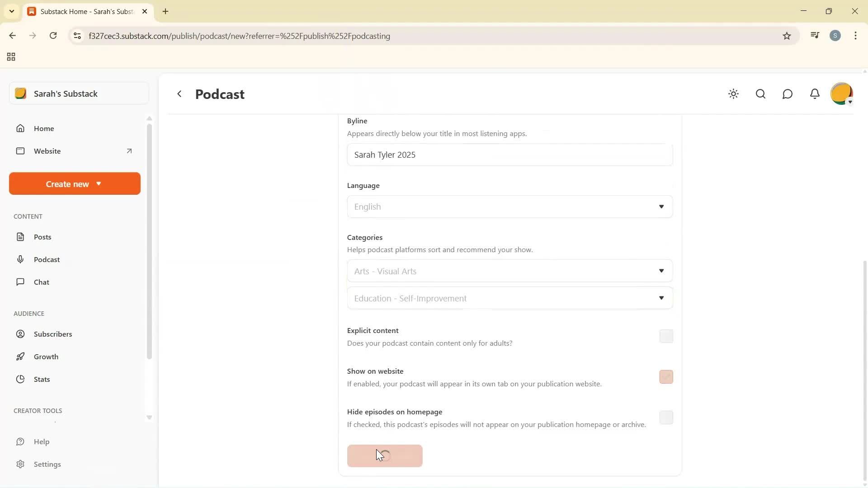Click the Create new button
This screenshot has width=868, height=488.
pyautogui.click(x=74, y=183)
